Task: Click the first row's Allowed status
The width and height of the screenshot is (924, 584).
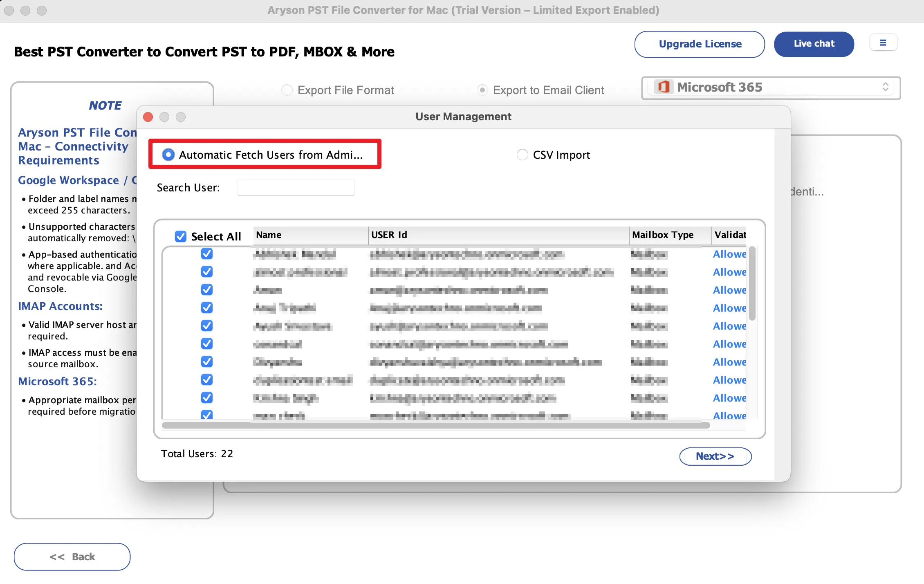Action: tap(729, 254)
